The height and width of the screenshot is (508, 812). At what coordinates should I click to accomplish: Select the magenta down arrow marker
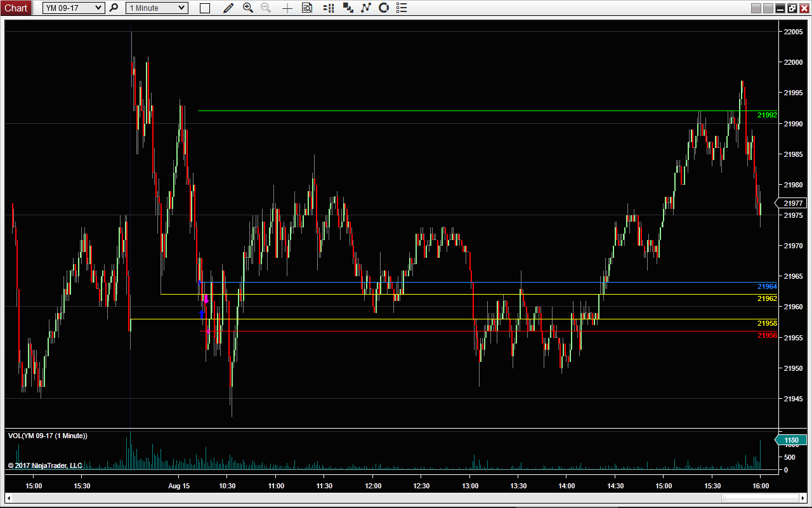(x=206, y=299)
